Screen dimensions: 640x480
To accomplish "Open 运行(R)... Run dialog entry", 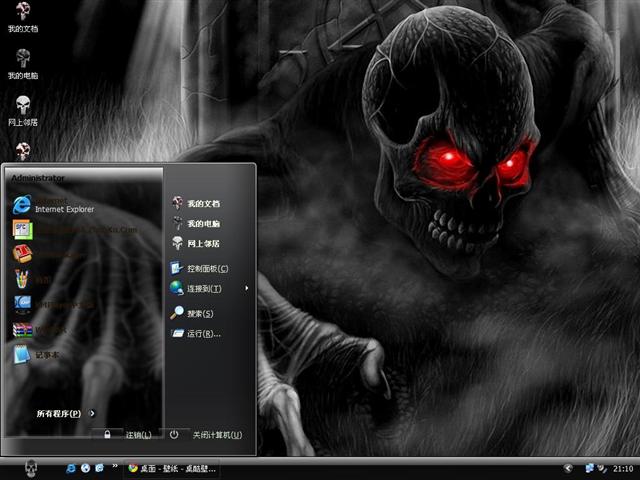I will click(x=196, y=333).
